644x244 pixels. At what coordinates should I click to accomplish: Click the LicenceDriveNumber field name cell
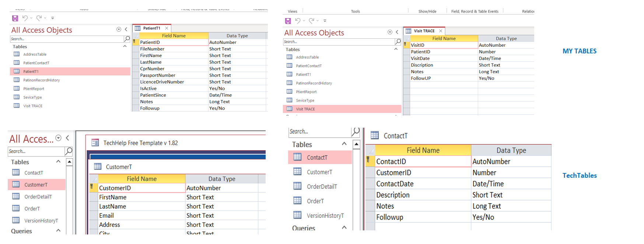click(174, 82)
